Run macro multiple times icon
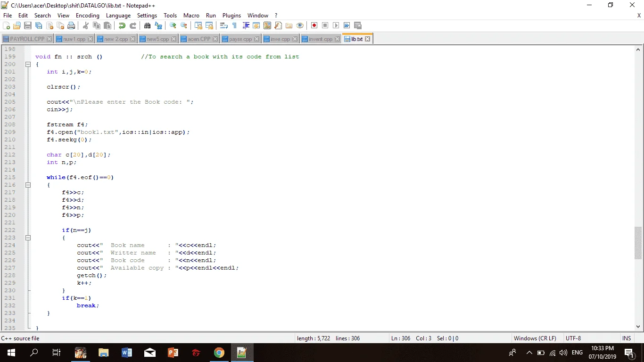 (x=347, y=25)
